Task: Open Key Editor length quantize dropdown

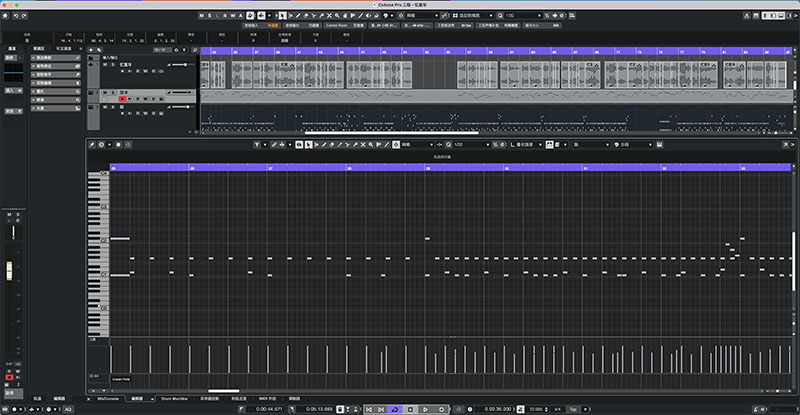Action: [527, 145]
